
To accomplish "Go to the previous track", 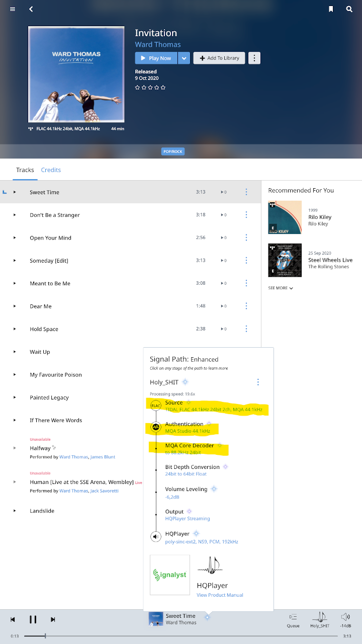I will [x=13, y=619].
